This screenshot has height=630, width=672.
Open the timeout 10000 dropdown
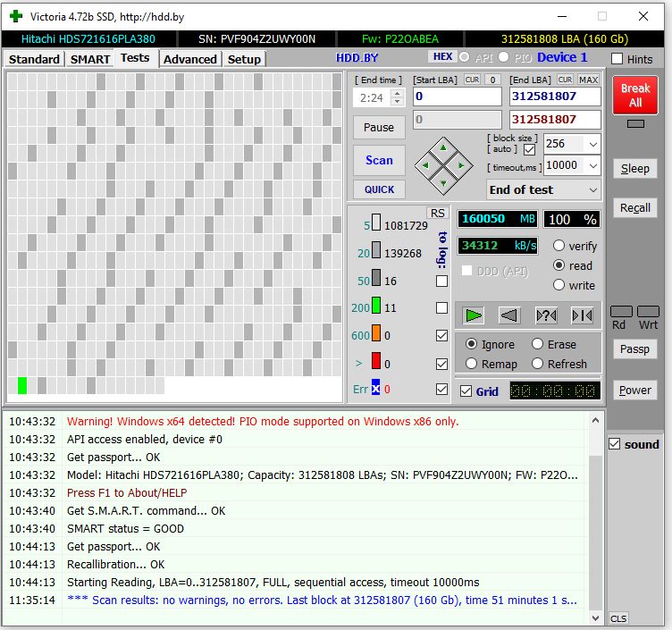tap(593, 165)
